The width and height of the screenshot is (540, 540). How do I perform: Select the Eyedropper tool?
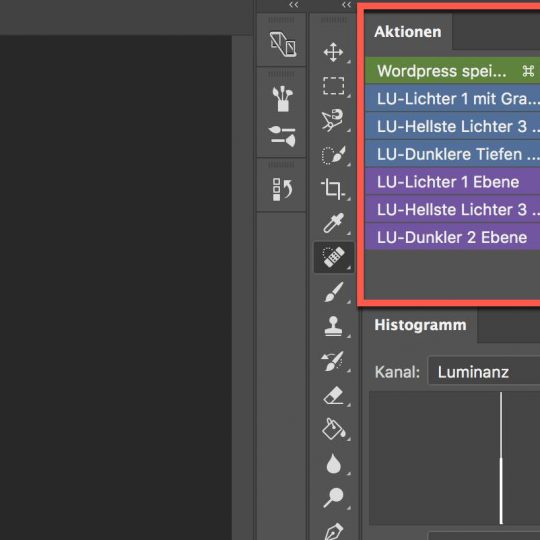tap(333, 223)
